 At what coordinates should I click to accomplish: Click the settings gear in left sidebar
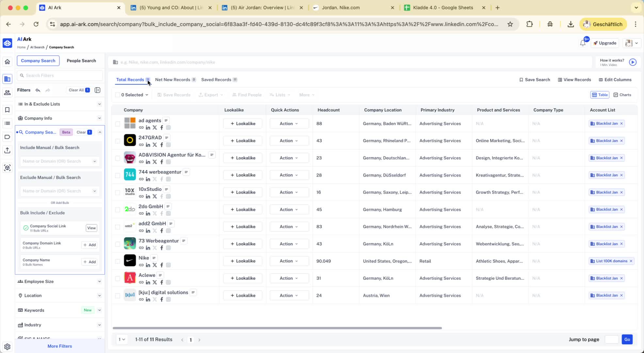(7, 346)
